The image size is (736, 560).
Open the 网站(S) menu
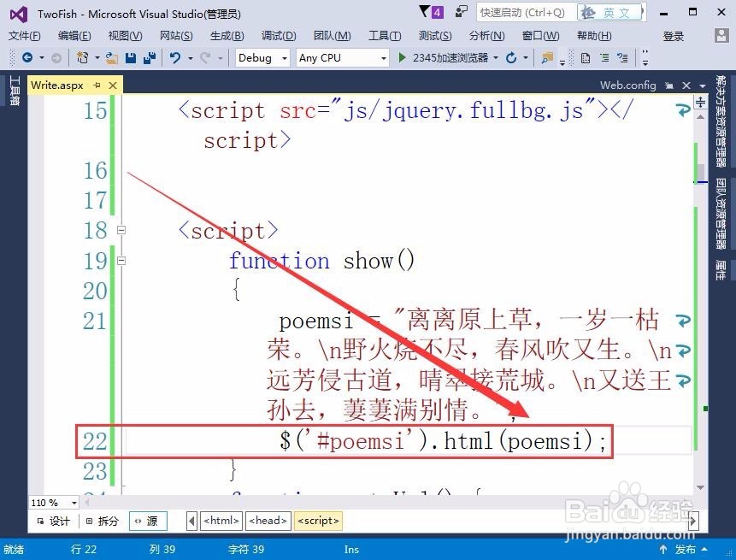[176, 36]
